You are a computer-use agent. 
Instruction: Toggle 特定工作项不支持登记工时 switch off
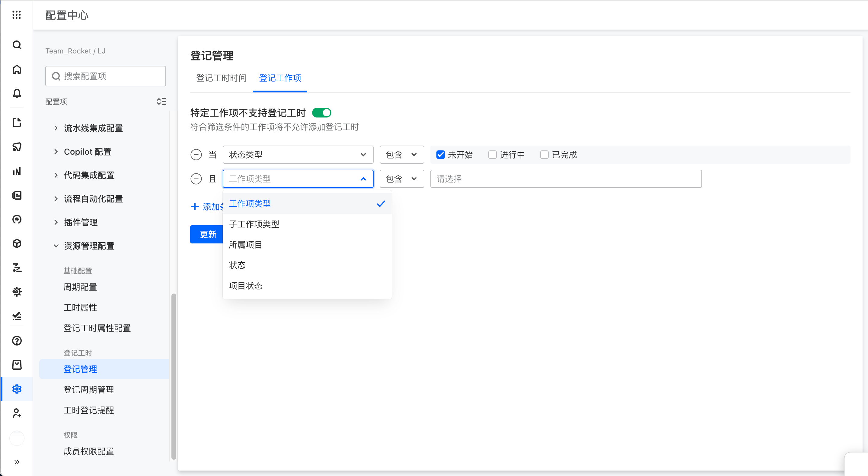322,113
